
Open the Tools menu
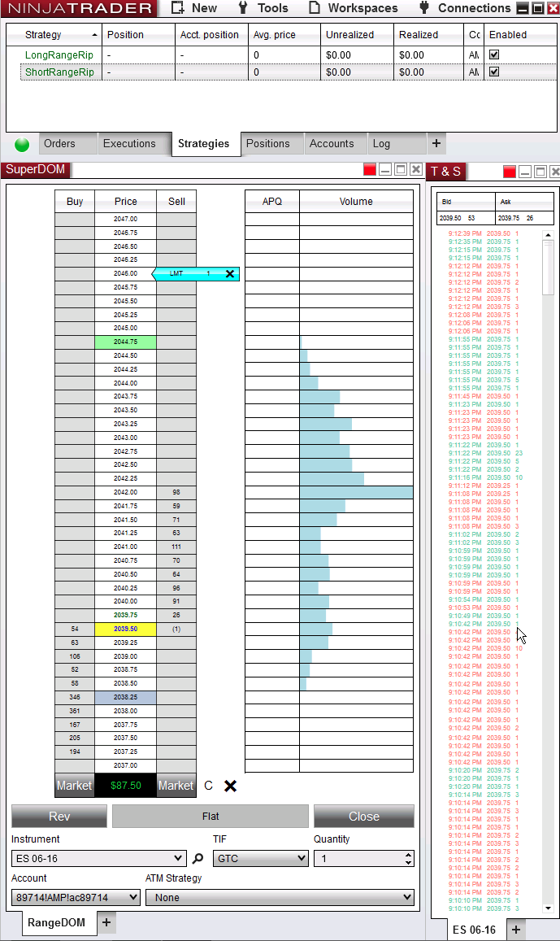click(x=263, y=8)
